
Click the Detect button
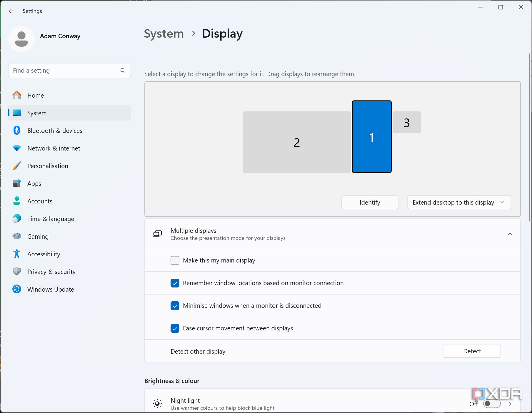472,351
